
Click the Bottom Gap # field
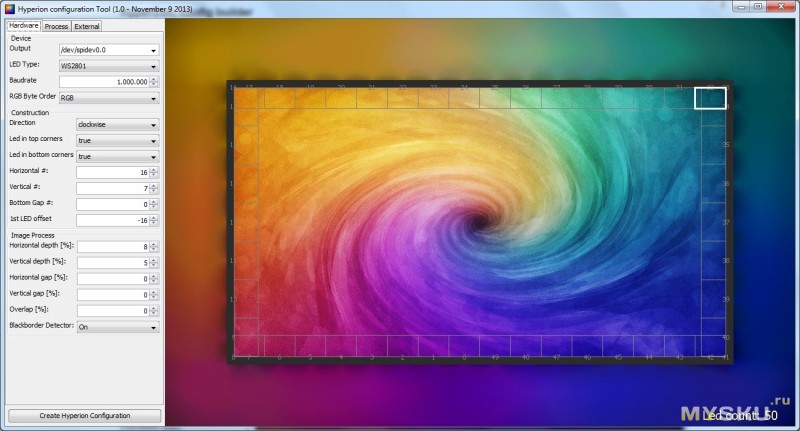pyautogui.click(x=113, y=205)
